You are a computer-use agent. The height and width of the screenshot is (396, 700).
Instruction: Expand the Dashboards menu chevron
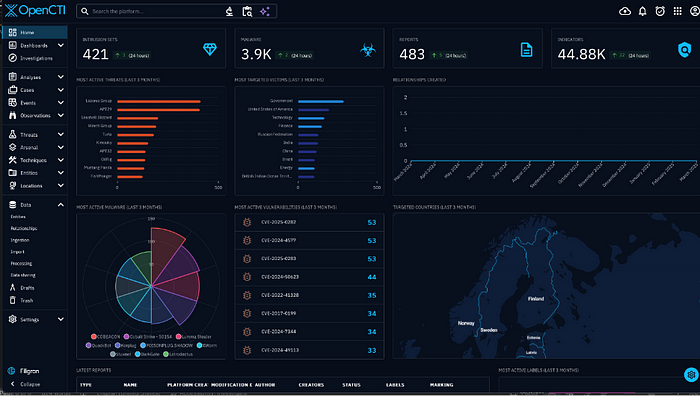[61, 45]
